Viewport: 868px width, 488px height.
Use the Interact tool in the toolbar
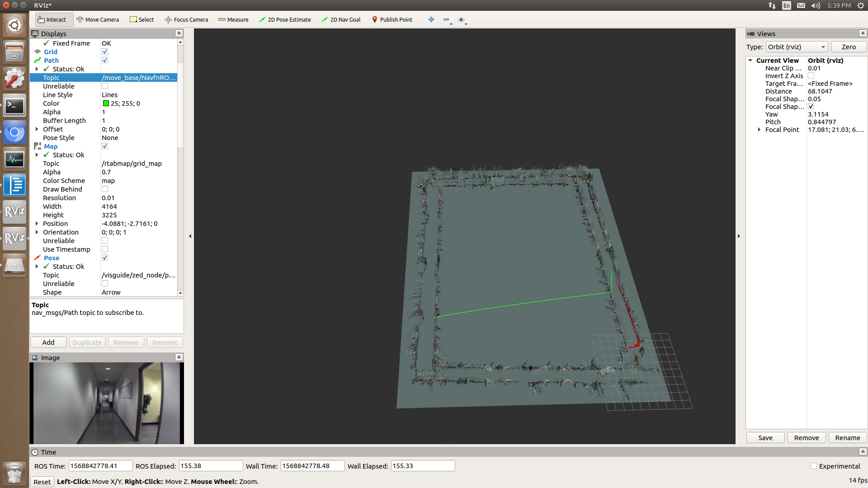pos(52,19)
